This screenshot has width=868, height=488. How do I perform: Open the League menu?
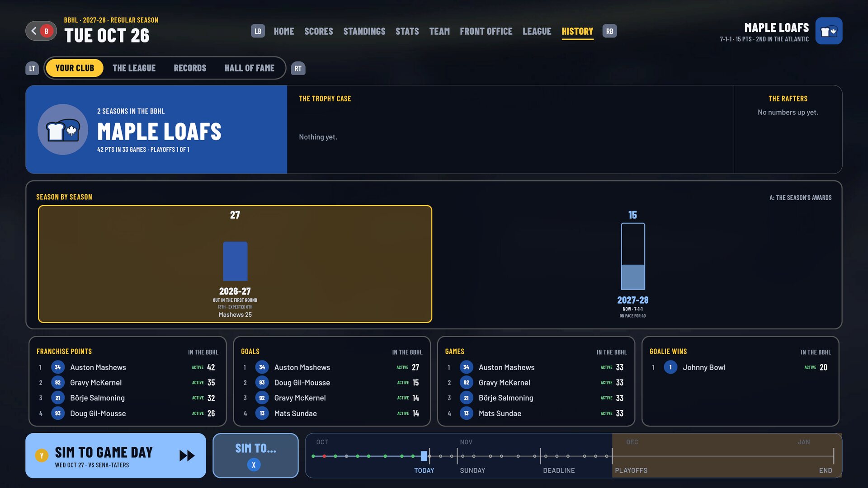(537, 31)
